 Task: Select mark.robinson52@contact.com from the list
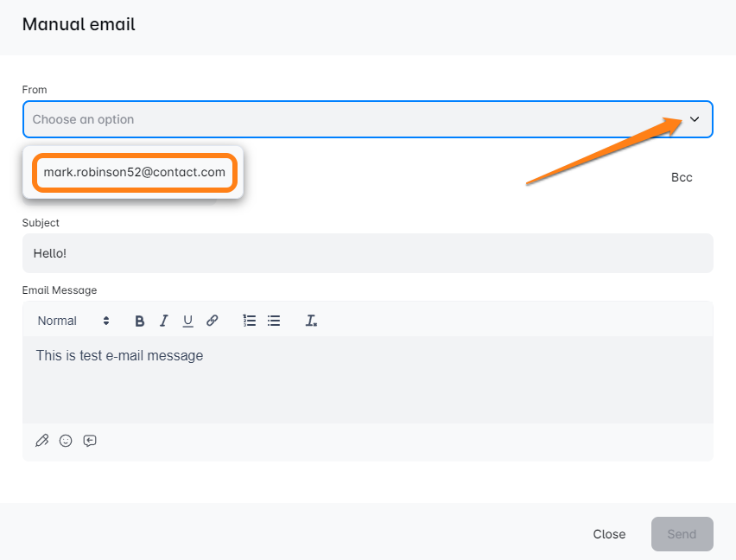(135, 172)
